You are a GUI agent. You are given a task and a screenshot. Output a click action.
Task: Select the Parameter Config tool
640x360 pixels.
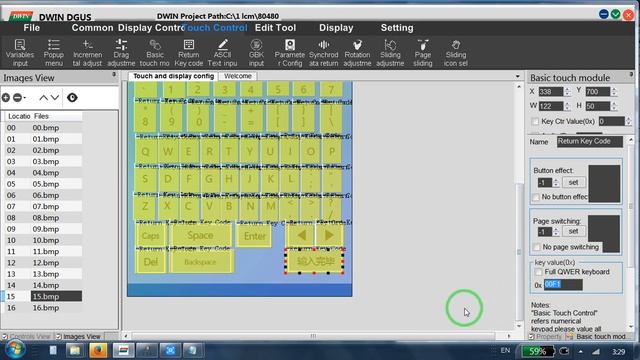[289, 53]
